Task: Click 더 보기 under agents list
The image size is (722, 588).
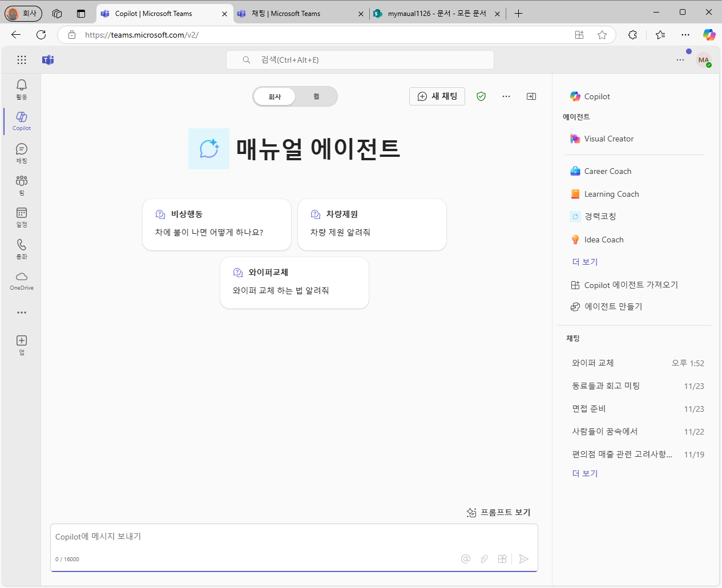Action: (585, 262)
